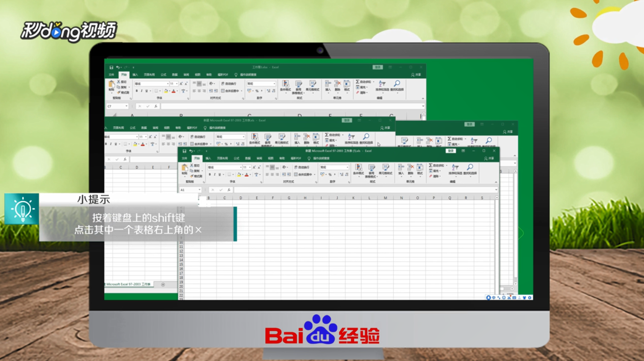Click percent style button in front window
The width and height of the screenshot is (644, 361).
point(330,174)
